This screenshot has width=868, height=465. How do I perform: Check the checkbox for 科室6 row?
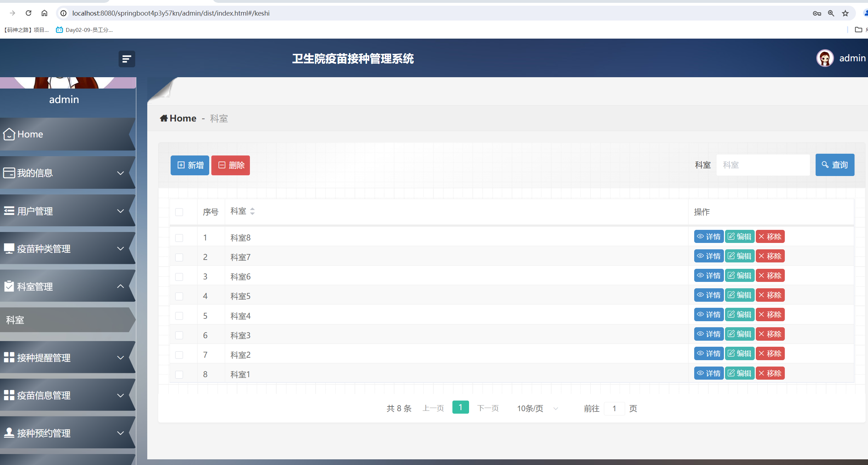pyautogui.click(x=179, y=277)
